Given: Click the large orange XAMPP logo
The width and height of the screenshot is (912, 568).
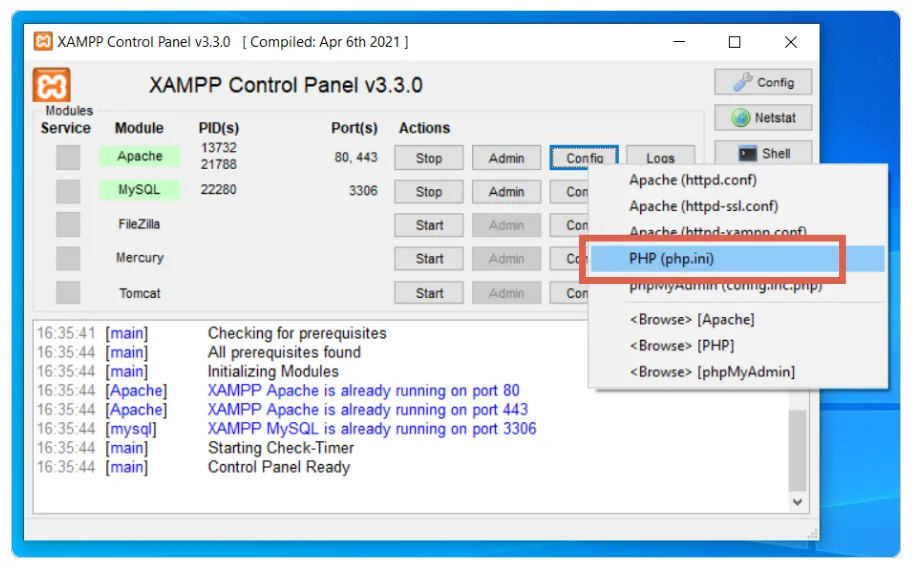Looking at the screenshot, I should click(52, 85).
